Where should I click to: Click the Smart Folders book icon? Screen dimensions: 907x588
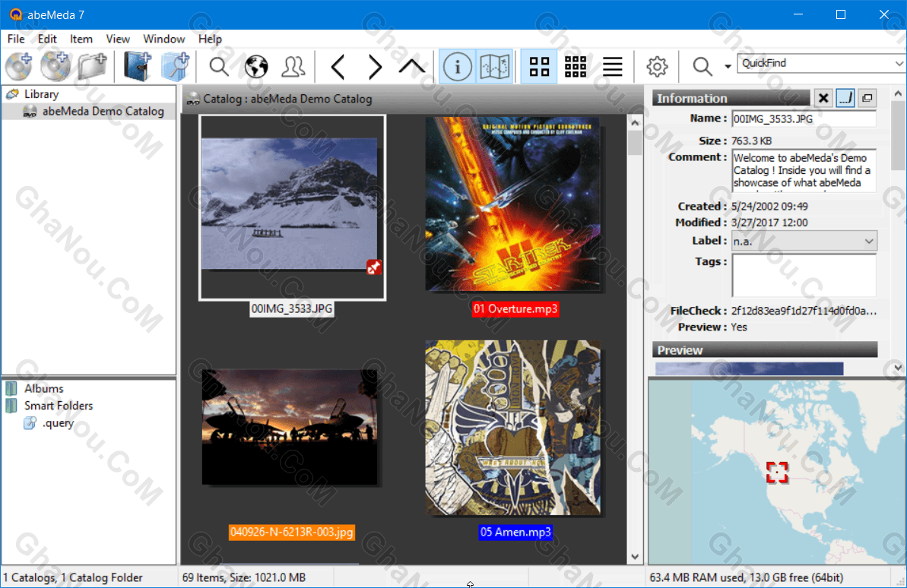coord(11,406)
